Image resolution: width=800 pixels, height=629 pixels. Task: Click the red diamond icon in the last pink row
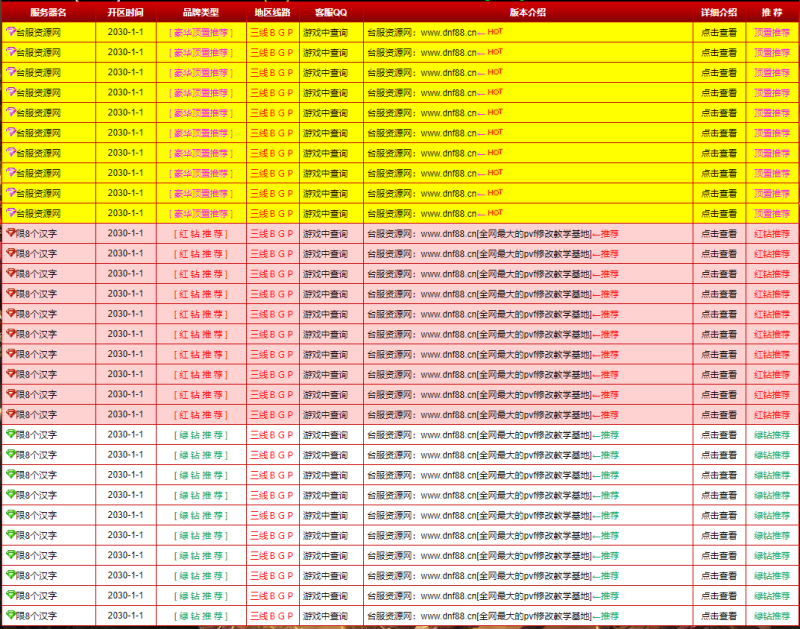click(x=11, y=414)
